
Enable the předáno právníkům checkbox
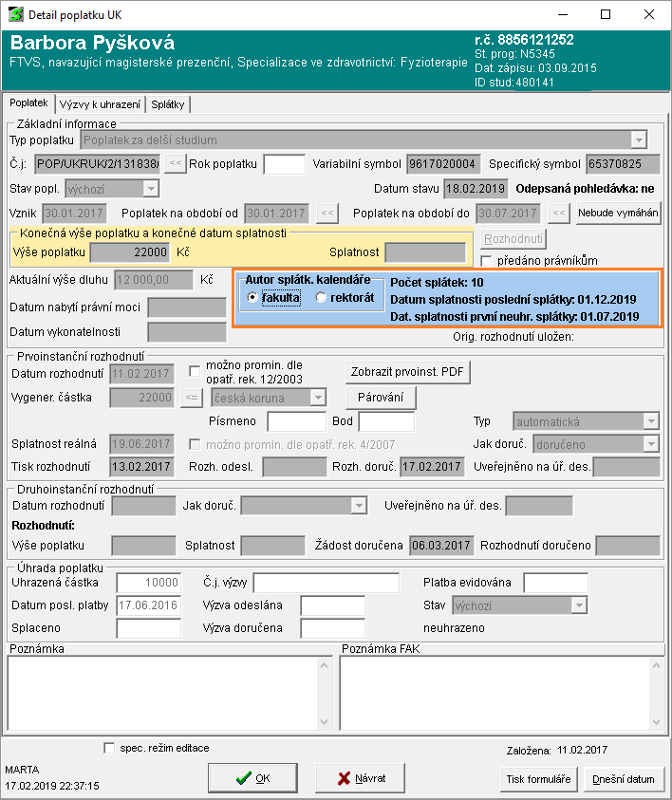[487, 261]
